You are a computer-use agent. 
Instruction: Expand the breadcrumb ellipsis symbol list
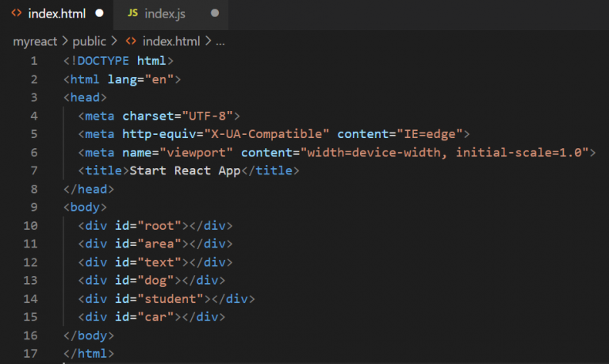220,40
